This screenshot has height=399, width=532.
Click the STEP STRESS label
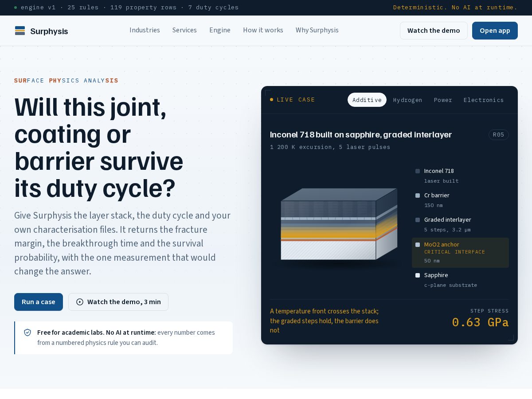coord(489,311)
